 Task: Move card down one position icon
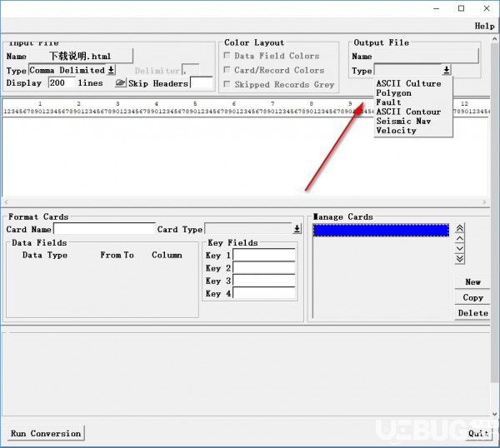(x=459, y=248)
